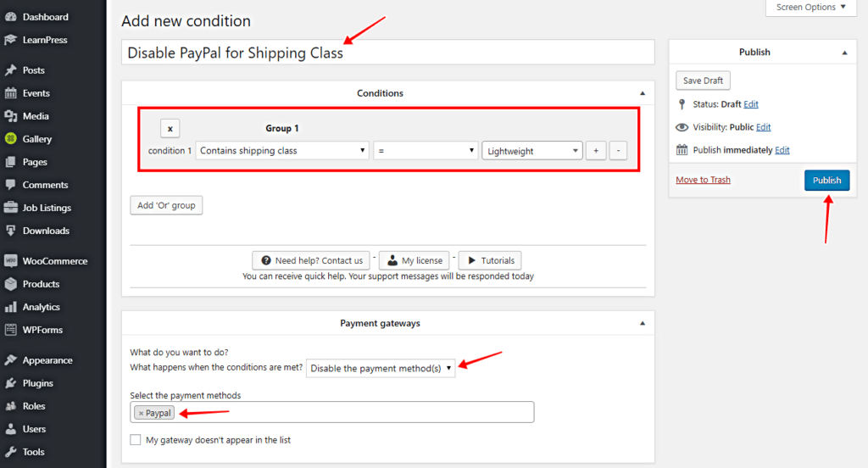Click the Dashboard gauge icon in sidebar

(11, 17)
